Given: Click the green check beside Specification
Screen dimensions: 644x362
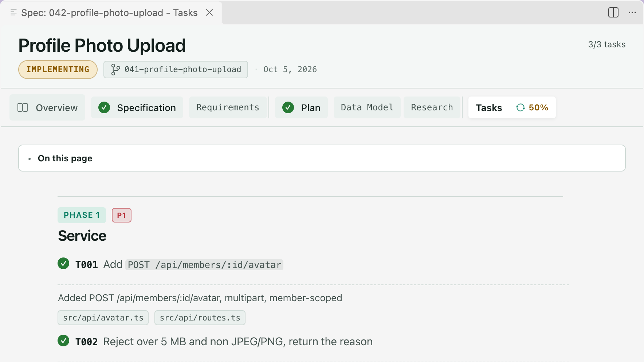Looking at the screenshot, I should click(104, 107).
